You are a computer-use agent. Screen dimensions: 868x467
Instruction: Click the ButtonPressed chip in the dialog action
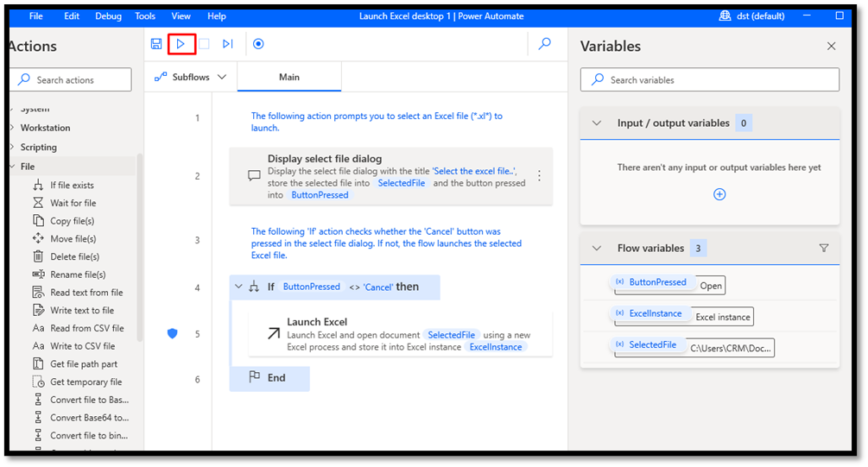320,195
